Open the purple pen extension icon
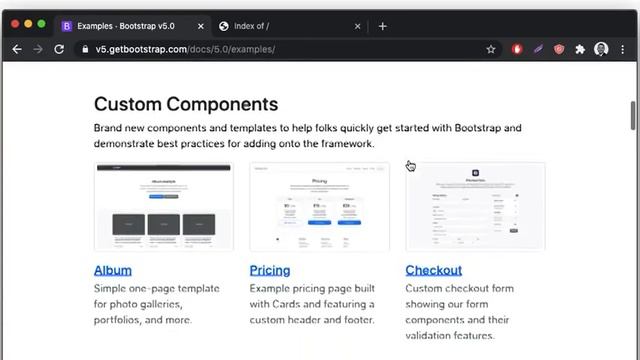 point(538,49)
